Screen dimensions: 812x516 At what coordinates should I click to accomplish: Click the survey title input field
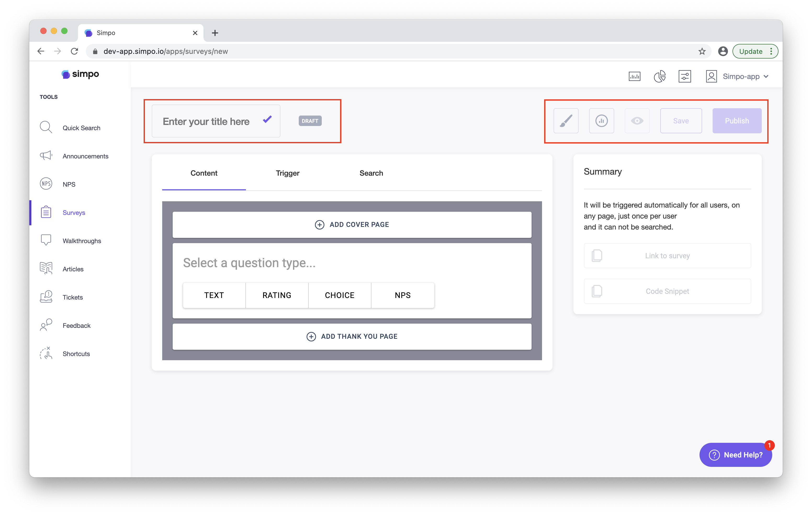point(216,121)
